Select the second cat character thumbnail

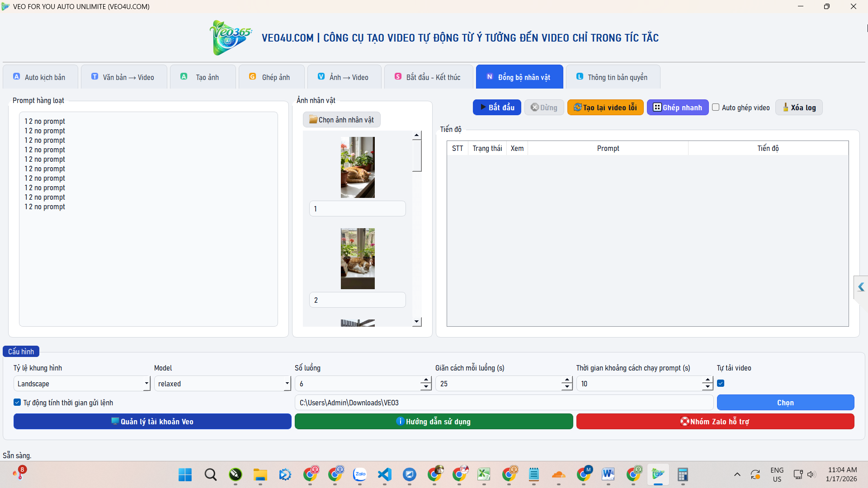point(357,258)
